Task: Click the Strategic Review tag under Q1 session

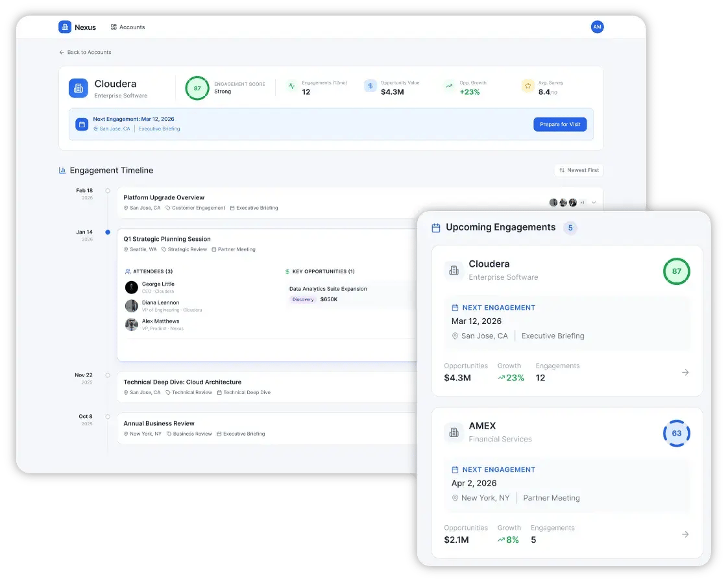Action: click(184, 249)
